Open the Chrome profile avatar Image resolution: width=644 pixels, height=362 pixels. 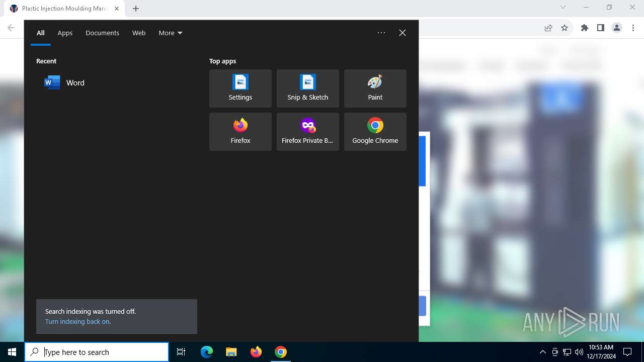coord(617,28)
